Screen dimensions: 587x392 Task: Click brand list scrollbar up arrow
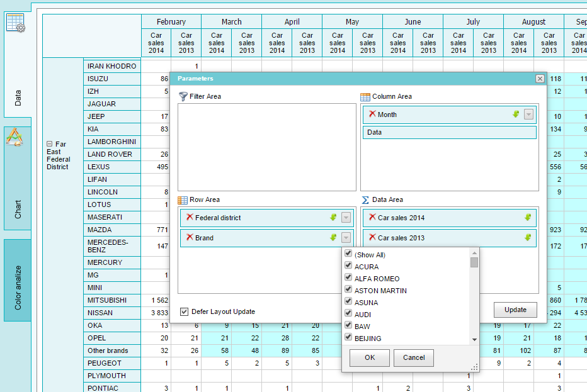pos(474,253)
